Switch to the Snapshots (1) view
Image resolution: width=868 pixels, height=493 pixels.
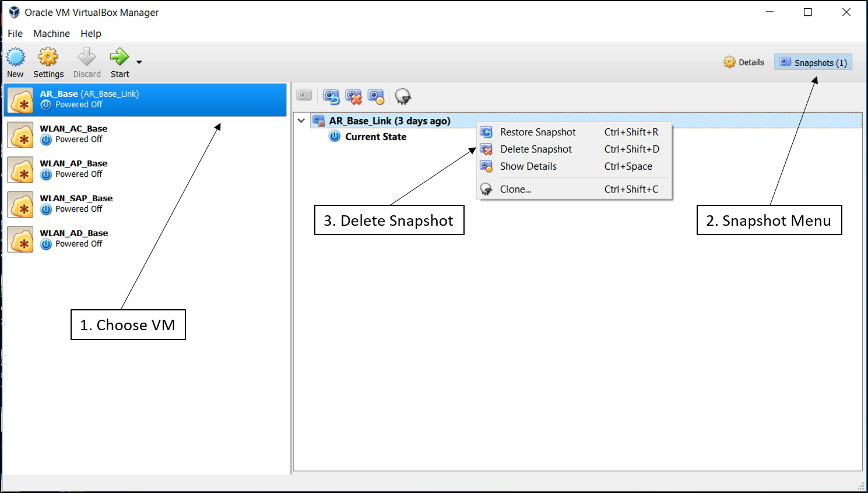coord(814,62)
